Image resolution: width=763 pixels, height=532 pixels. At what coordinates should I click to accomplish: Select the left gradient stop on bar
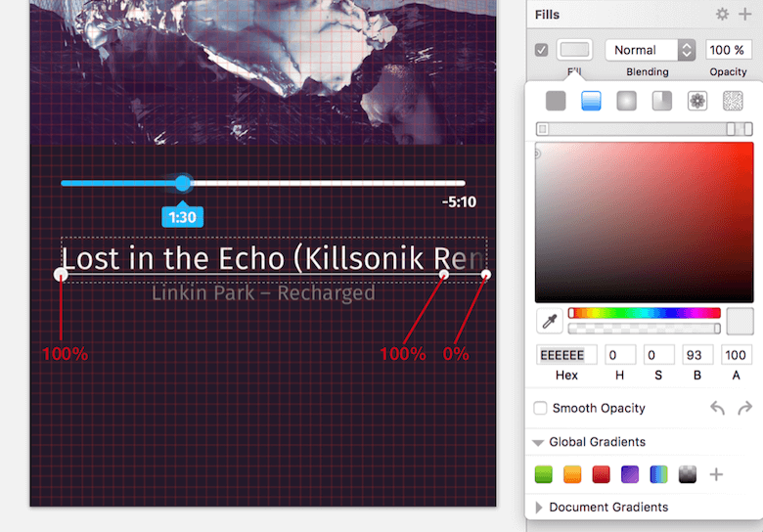coord(543,129)
